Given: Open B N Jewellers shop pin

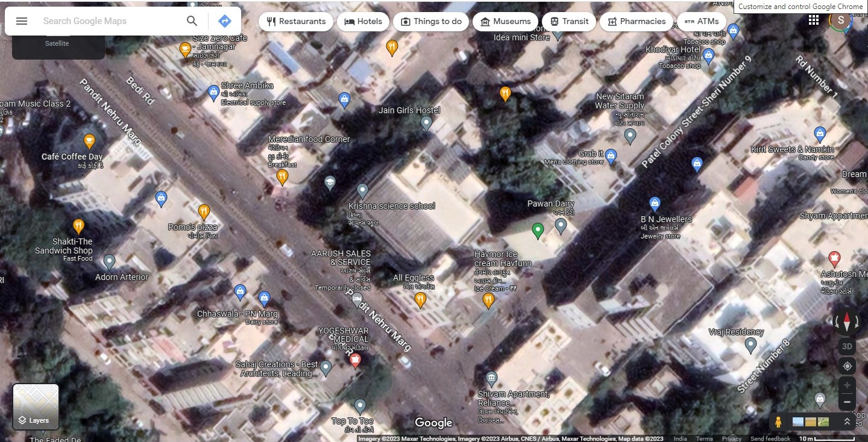Looking at the screenshot, I should click(x=655, y=204).
